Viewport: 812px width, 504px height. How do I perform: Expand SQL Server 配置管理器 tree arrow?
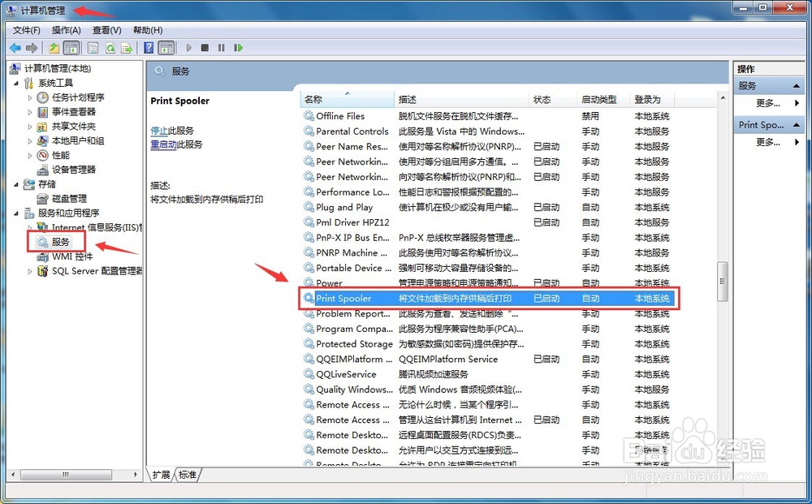pyautogui.click(x=29, y=271)
